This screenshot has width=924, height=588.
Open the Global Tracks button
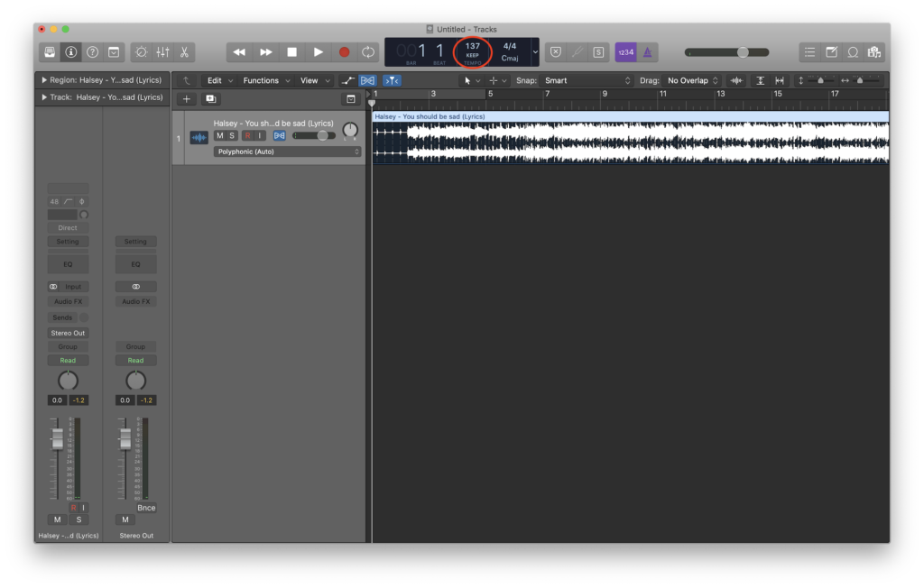[351, 99]
